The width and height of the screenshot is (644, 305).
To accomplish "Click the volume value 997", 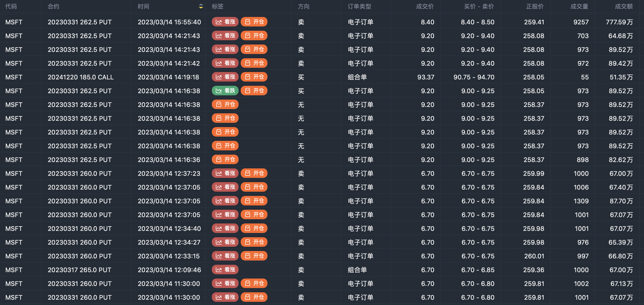I will 583,256.
